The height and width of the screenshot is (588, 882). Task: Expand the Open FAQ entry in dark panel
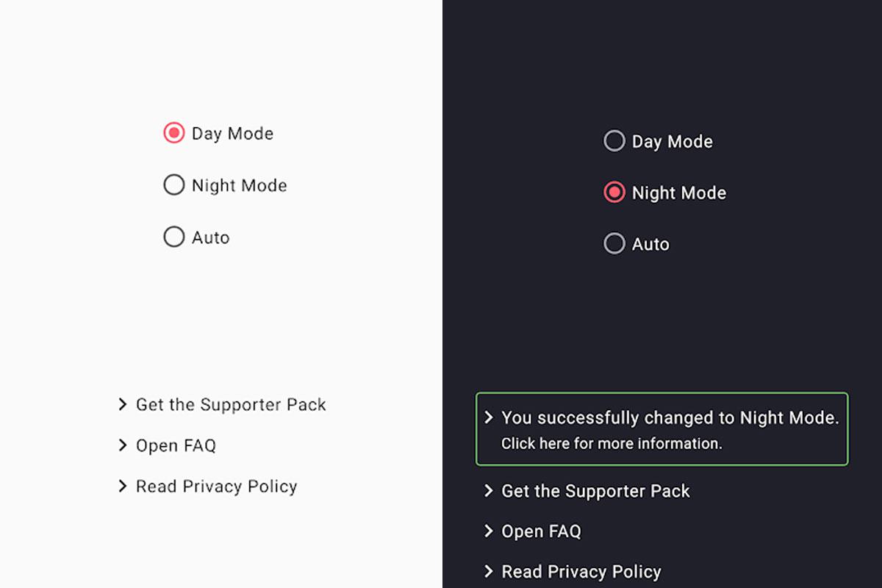point(540,531)
